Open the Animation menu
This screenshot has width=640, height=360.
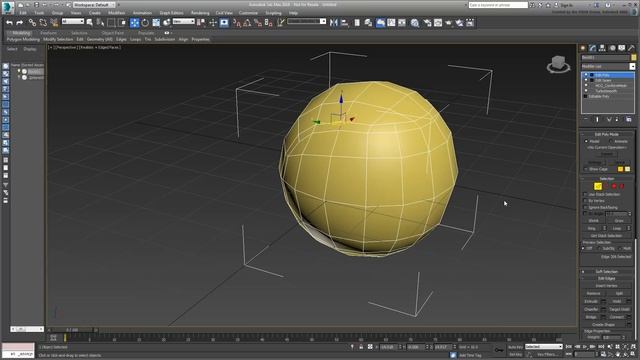(x=142, y=13)
